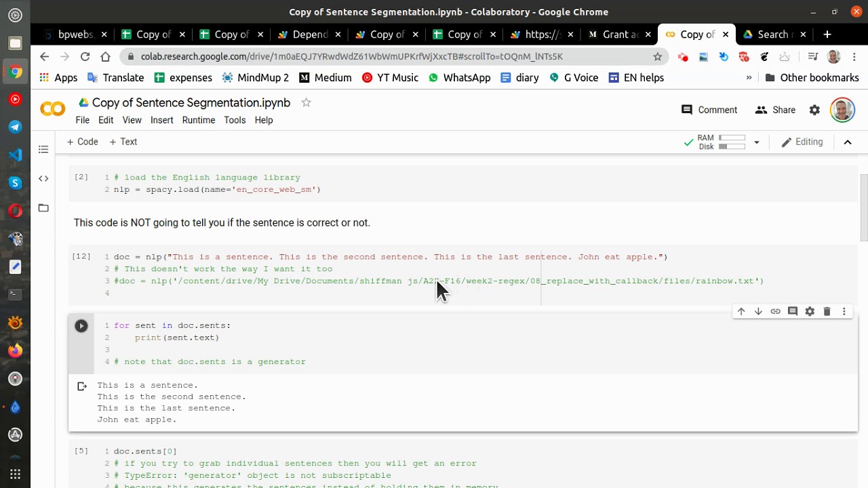Show all applications grid in dock

15,474
